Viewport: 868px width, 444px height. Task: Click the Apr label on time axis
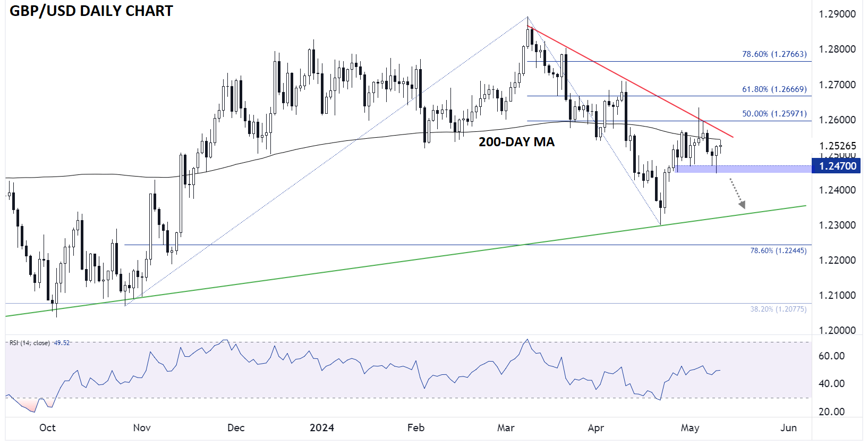(x=596, y=428)
